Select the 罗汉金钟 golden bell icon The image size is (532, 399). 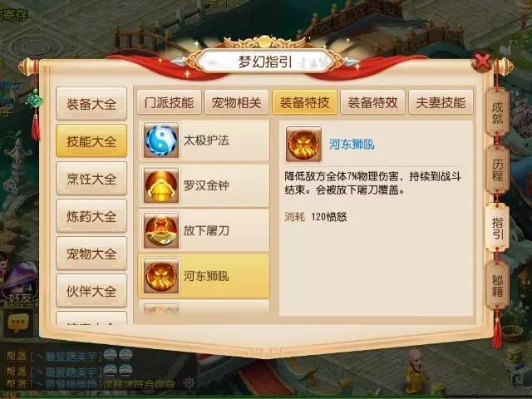click(161, 185)
